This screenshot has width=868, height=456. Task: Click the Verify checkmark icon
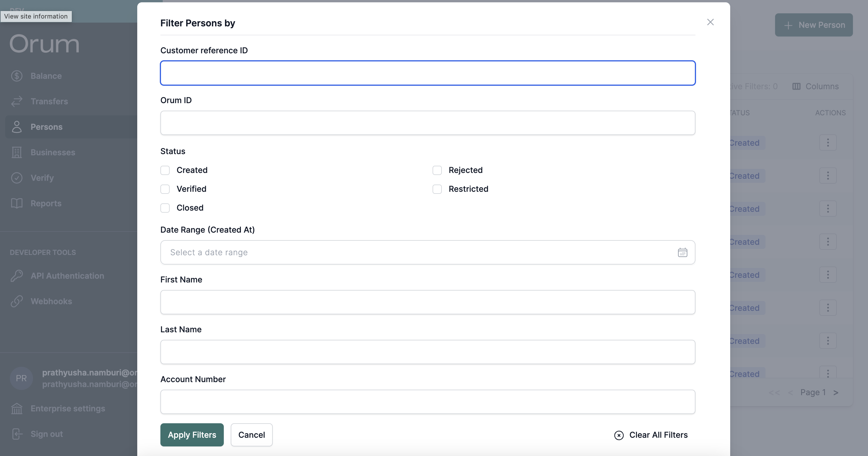[17, 178]
